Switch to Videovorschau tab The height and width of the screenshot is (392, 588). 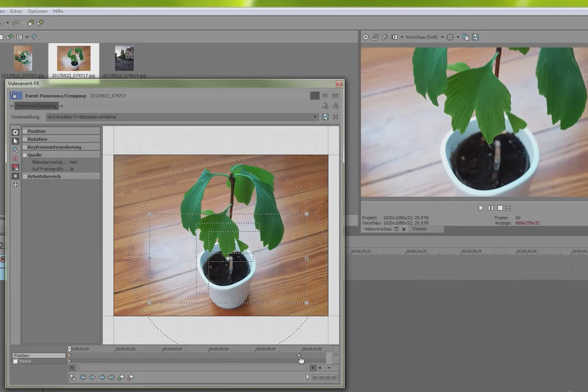[x=377, y=229]
